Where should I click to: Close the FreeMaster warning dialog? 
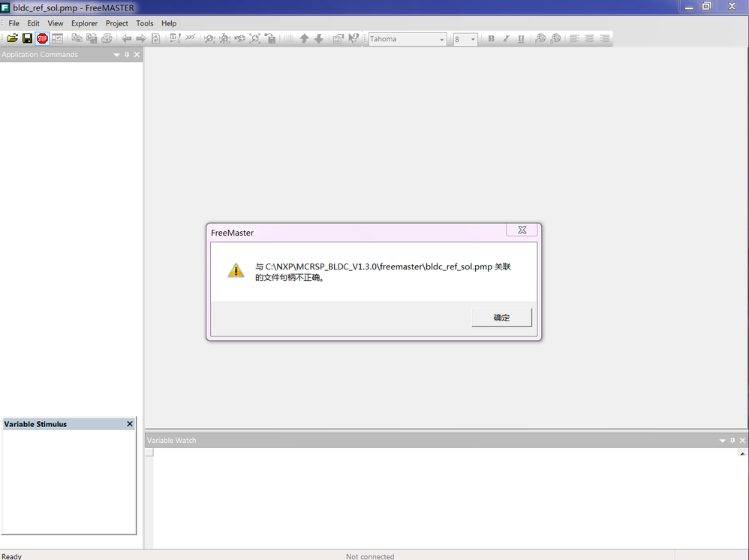522,230
